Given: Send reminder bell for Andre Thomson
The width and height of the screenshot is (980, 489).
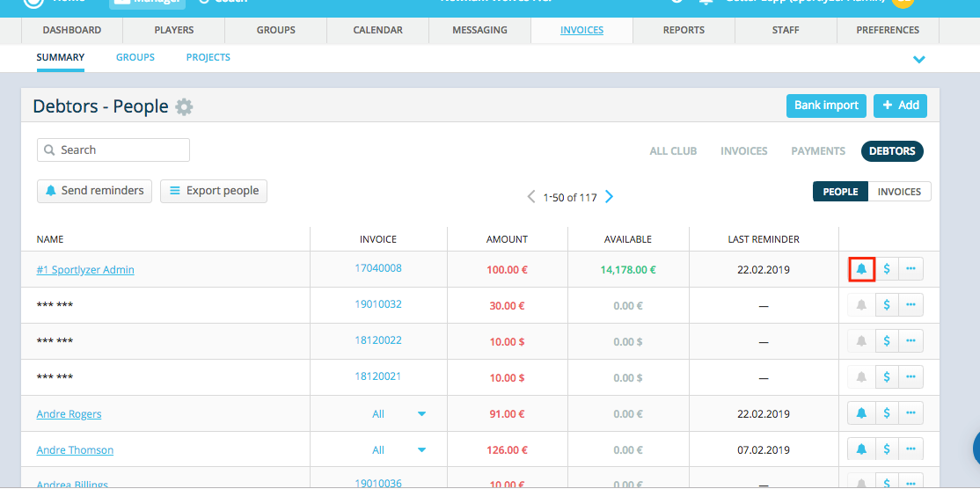Looking at the screenshot, I should 861,449.
